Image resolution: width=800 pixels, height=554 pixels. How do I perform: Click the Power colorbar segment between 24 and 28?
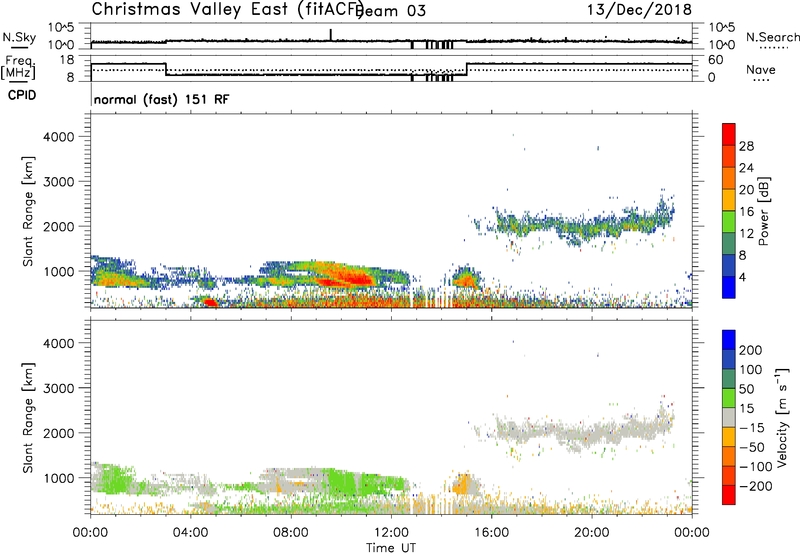pyautogui.click(x=729, y=156)
